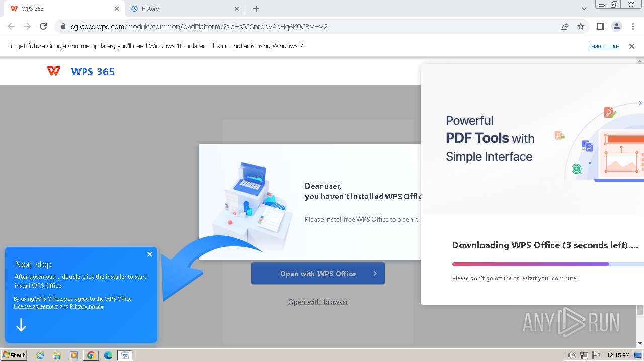Screen dimensions: 644x362
Task: Open the Chrome profile avatar
Action: (617, 27)
